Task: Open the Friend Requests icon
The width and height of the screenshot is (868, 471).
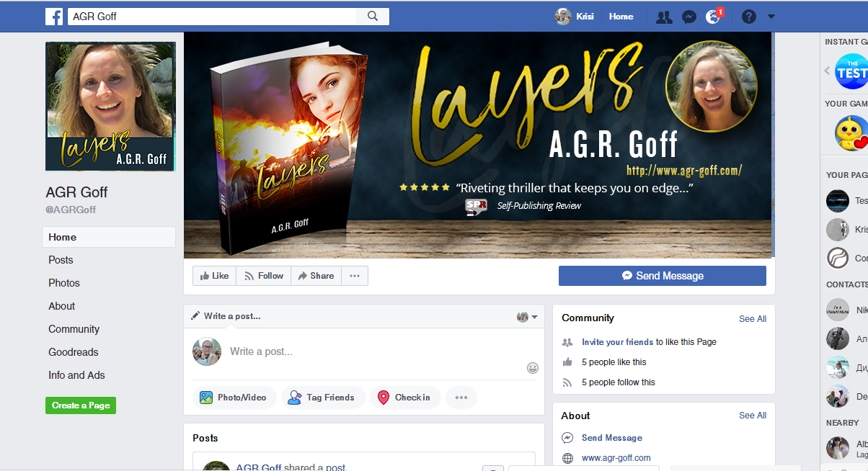Action: [663, 16]
